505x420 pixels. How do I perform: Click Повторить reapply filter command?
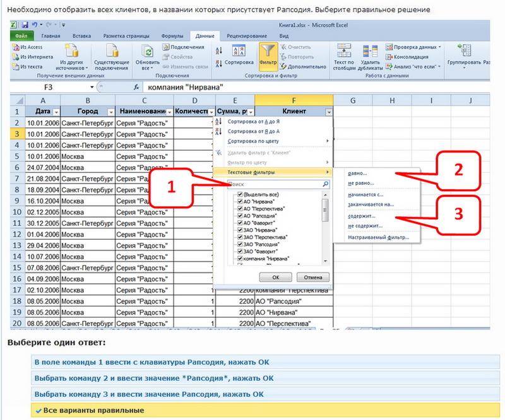[x=297, y=57]
